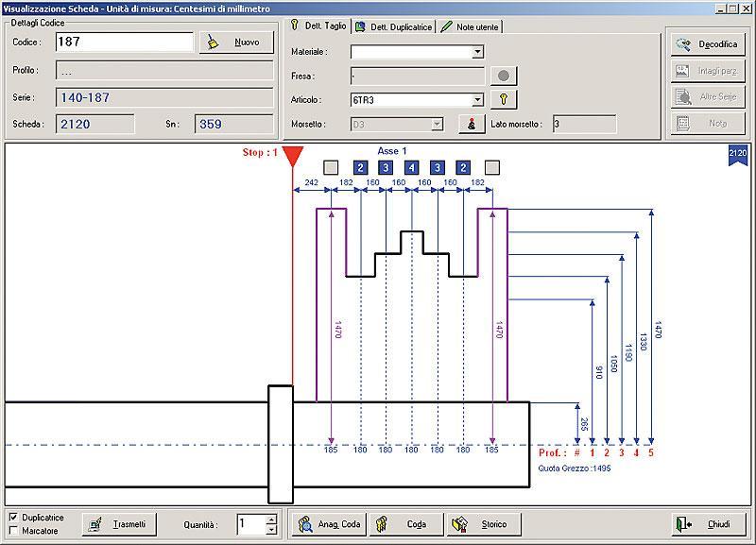Click the Intagli pers. button
The image size is (756, 545).
pyautogui.click(x=708, y=72)
